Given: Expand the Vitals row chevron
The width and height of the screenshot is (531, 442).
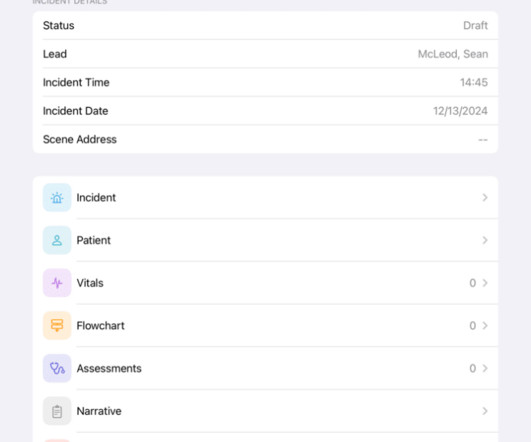Looking at the screenshot, I should (485, 283).
